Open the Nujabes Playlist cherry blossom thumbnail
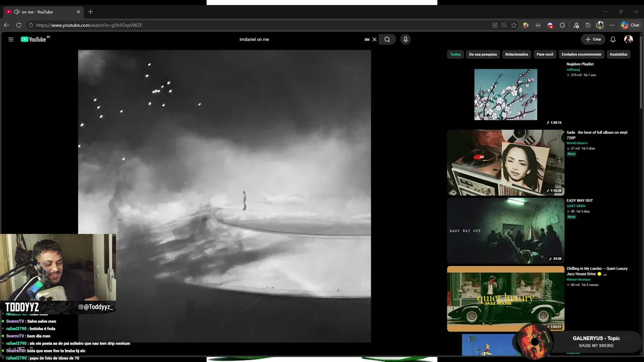The width and height of the screenshot is (644, 362). 506,95
